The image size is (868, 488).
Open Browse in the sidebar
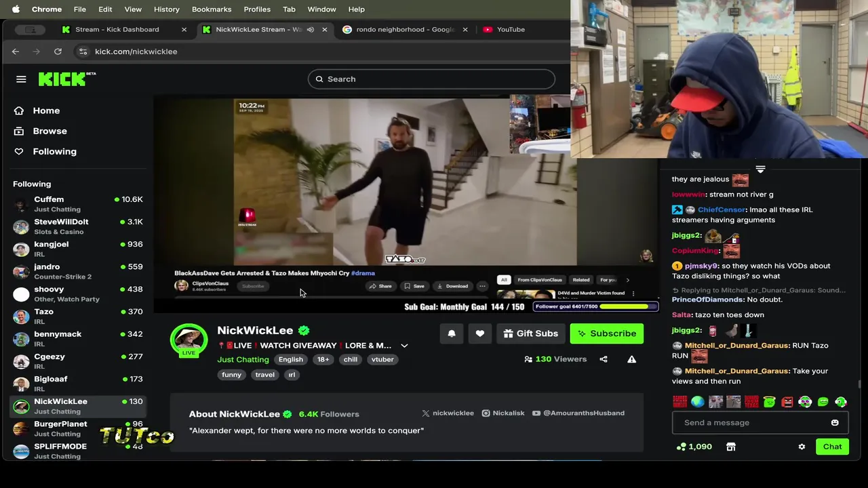pos(50,131)
